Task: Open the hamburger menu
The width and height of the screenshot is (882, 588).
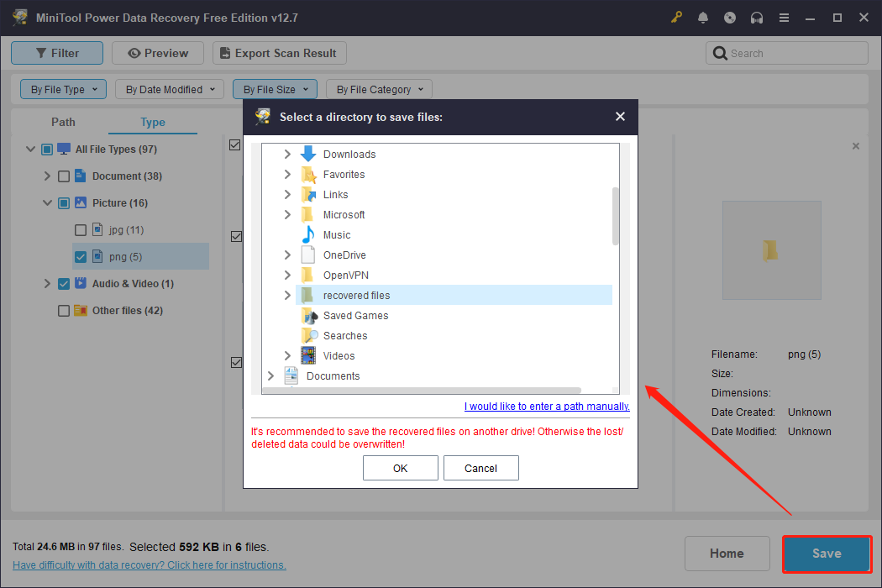Action: tap(784, 17)
